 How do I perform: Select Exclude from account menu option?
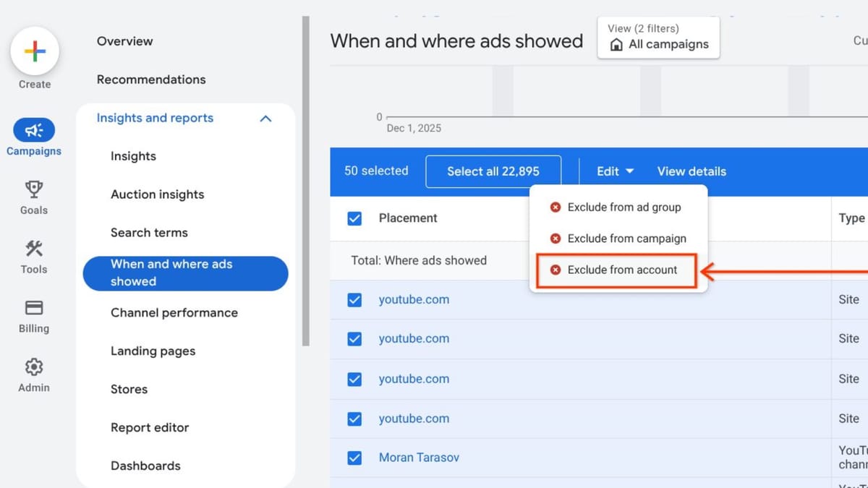coord(623,270)
